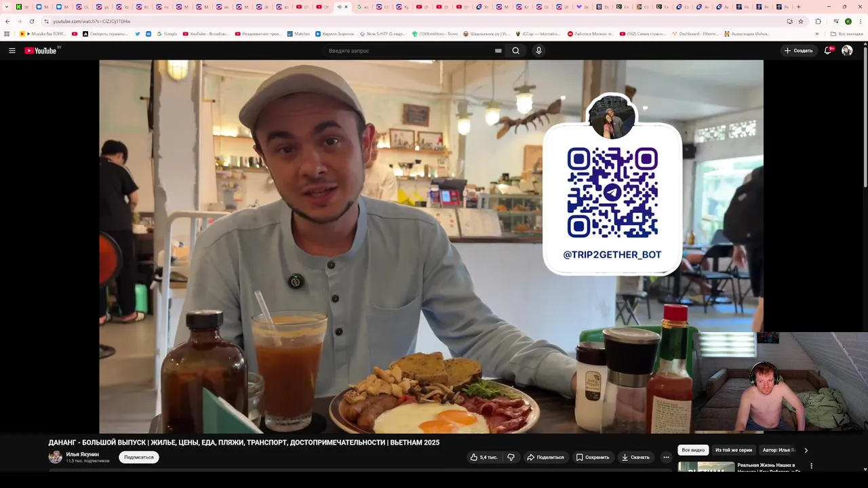
Task: Bookmark this page with the star icon
Action: [801, 21]
